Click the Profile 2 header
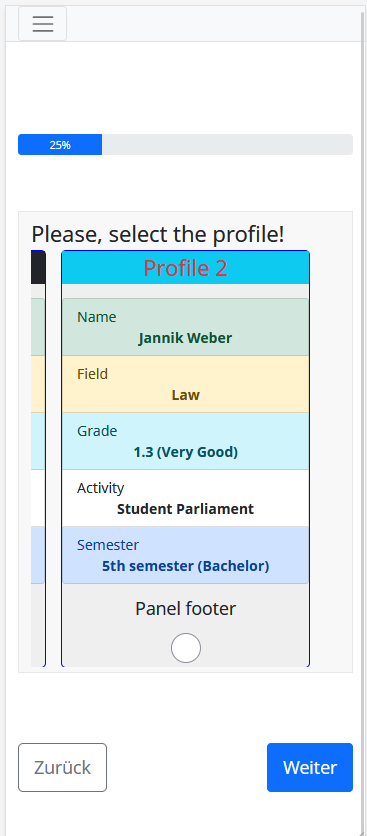The width and height of the screenshot is (367, 836). coord(186,268)
